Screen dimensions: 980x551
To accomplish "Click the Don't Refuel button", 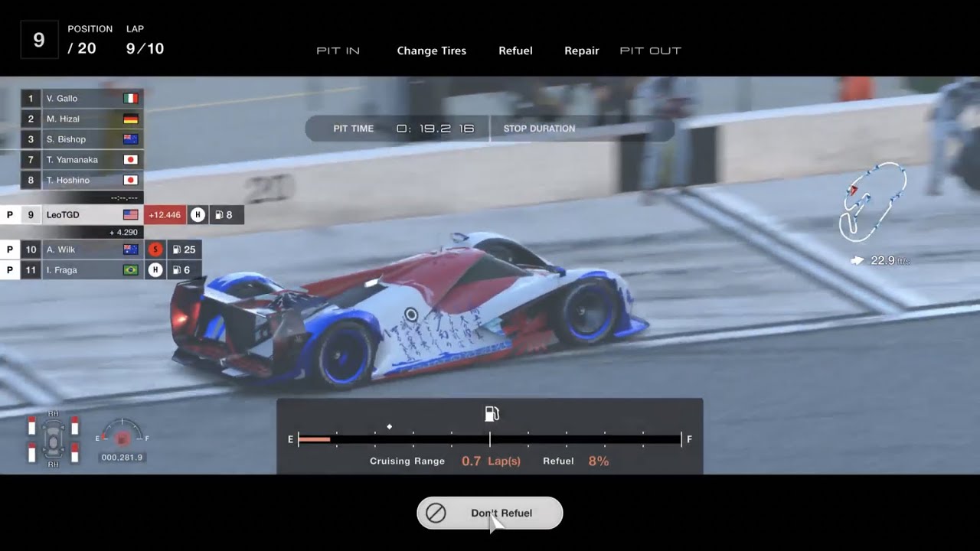I will click(x=490, y=513).
